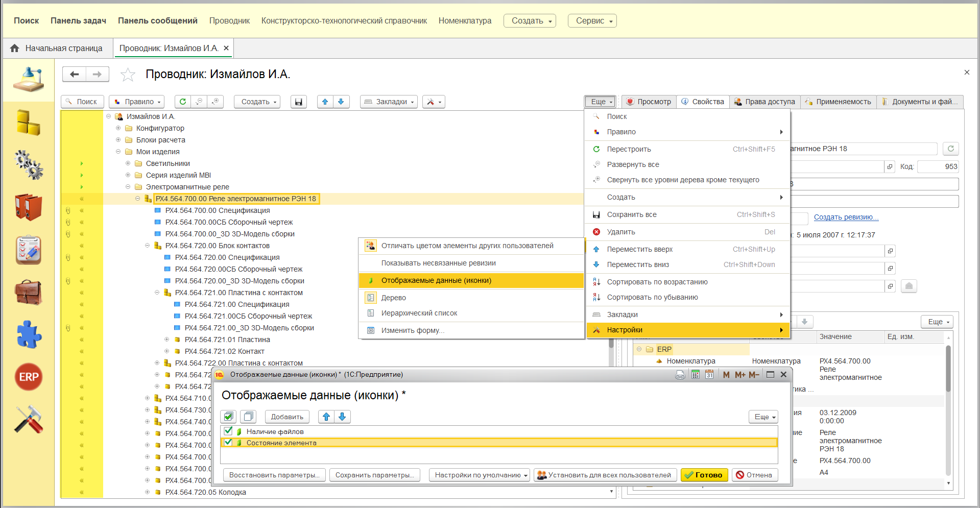The image size is (980, 508).
Task: Open Настройки по умолчанию dropdown
Action: (x=479, y=475)
